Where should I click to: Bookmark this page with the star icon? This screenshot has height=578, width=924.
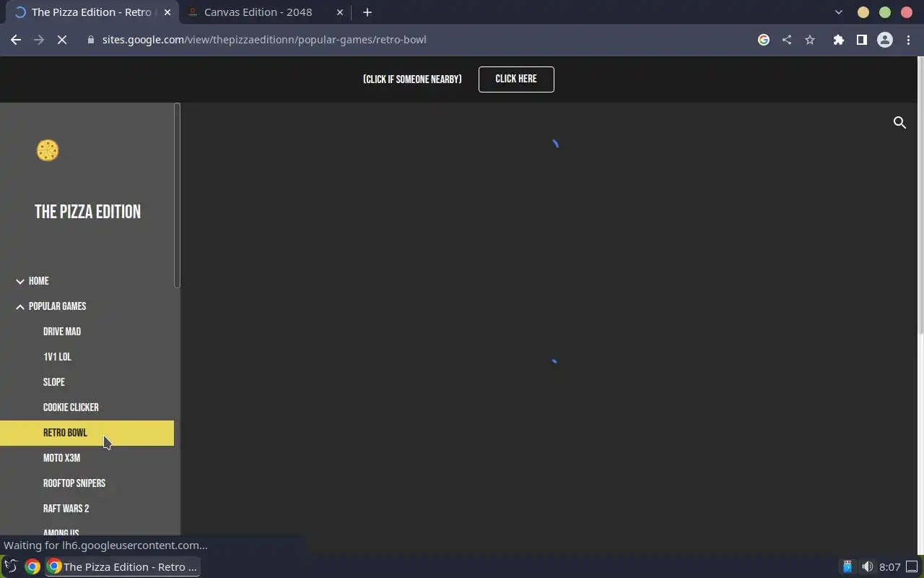[810, 40]
